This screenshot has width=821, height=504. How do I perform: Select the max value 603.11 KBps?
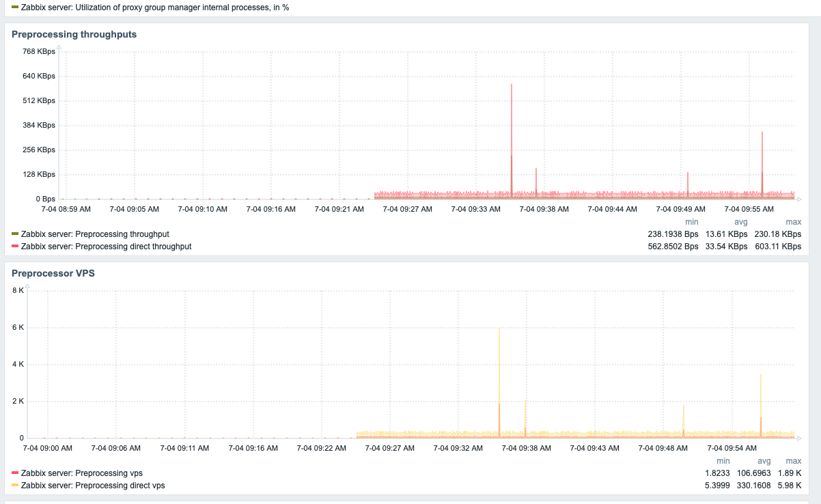[x=778, y=246]
